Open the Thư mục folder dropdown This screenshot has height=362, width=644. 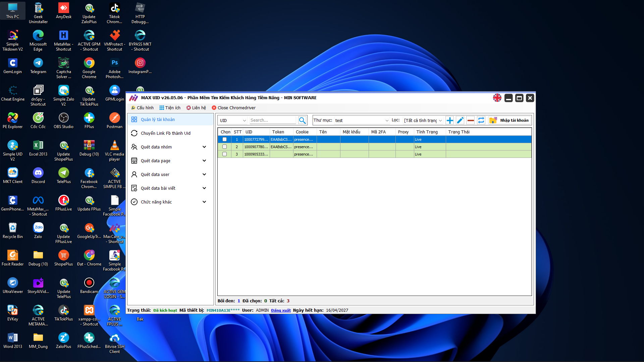[362, 120]
